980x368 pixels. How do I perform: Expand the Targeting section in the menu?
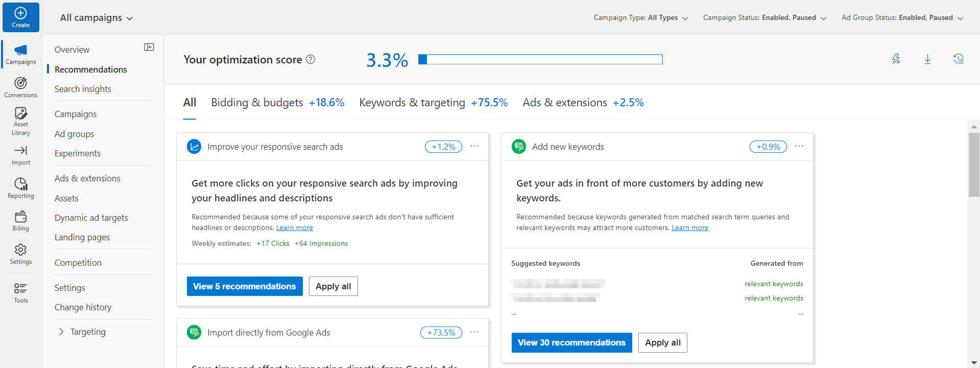click(x=61, y=332)
